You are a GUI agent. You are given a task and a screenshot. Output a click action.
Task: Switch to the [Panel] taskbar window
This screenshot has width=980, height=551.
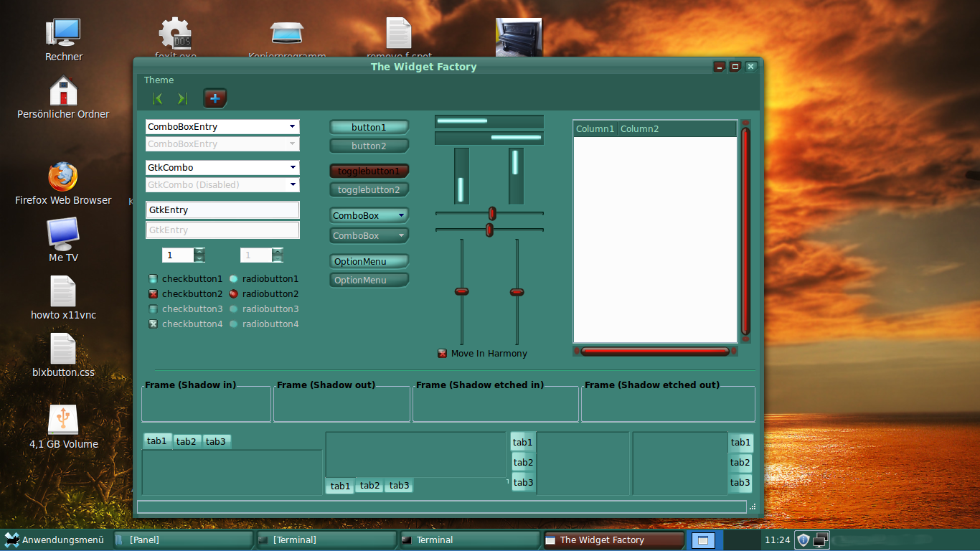click(x=183, y=540)
